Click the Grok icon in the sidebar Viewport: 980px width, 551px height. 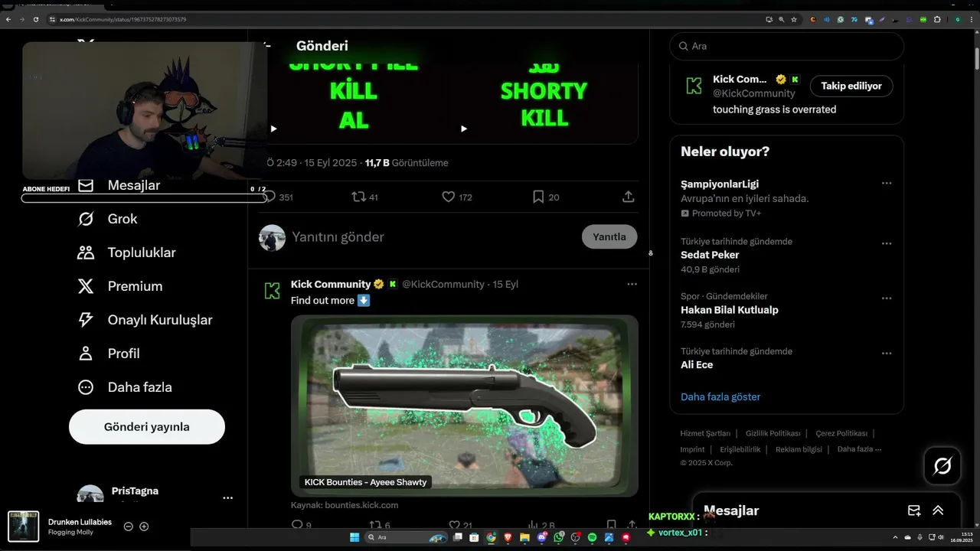pos(86,219)
